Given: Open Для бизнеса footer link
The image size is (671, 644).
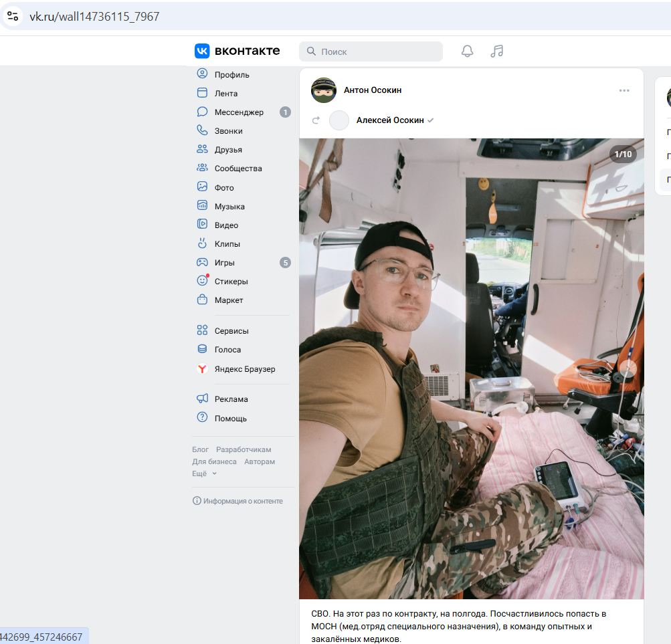Looking at the screenshot, I should click(x=214, y=461).
